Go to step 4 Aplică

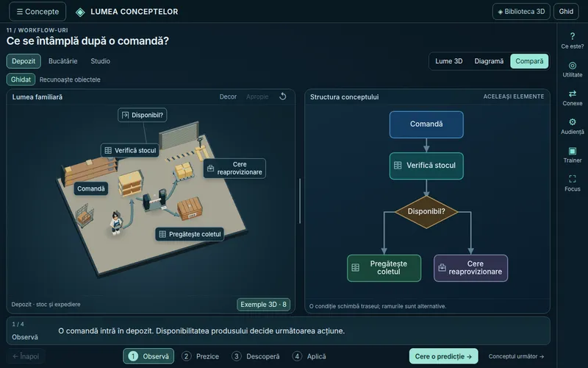(309, 356)
